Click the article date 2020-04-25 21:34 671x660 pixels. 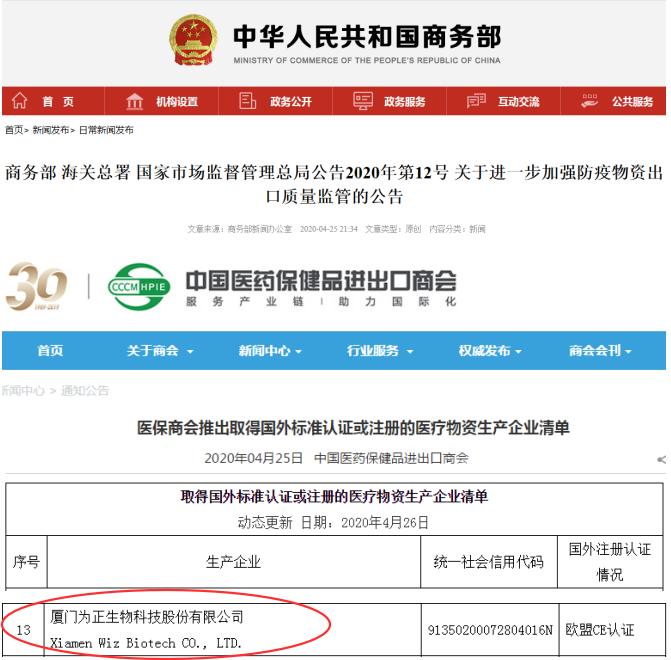tap(329, 229)
